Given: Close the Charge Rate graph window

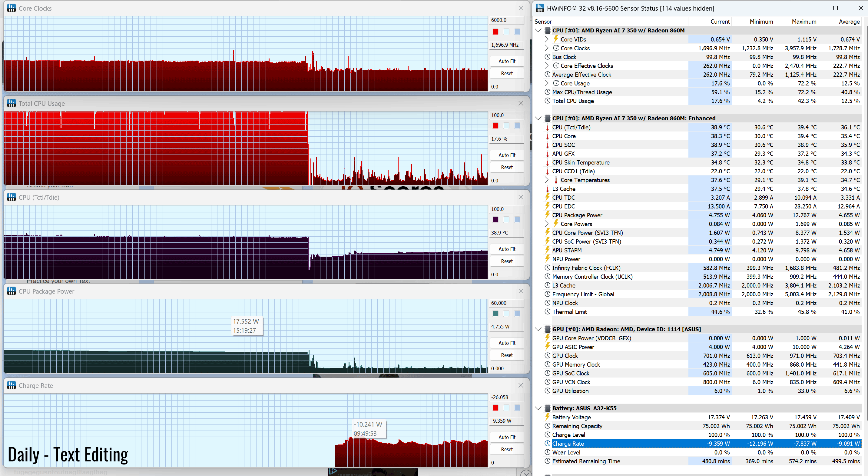Looking at the screenshot, I should (521, 385).
